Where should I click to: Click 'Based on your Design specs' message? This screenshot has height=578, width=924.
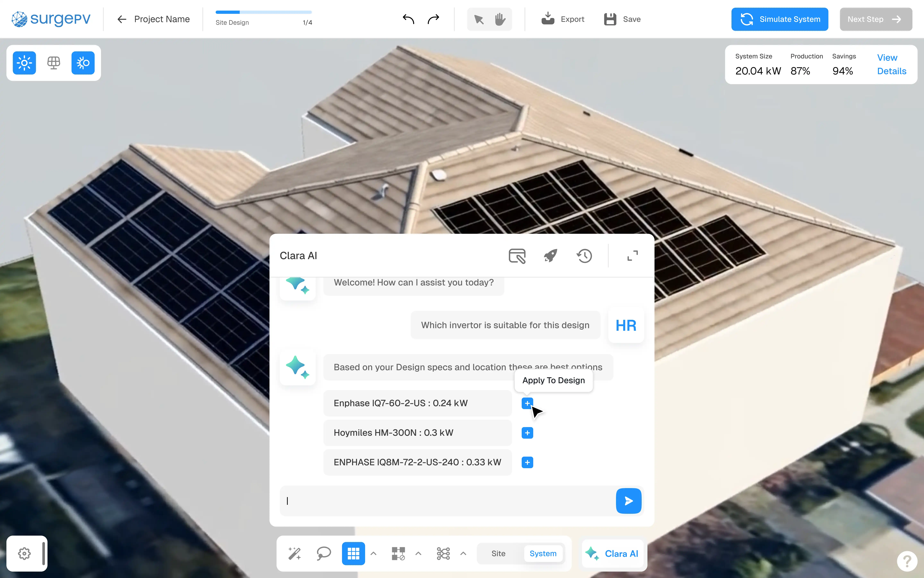468,367
